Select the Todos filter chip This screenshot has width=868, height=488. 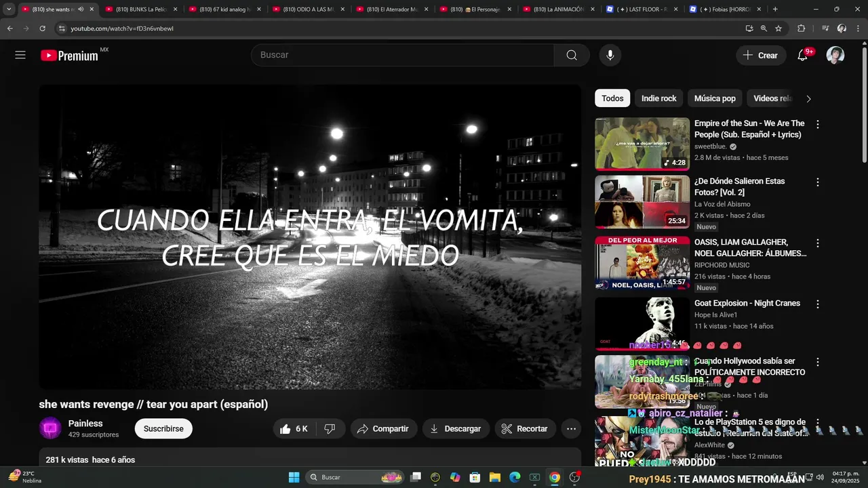tap(612, 98)
